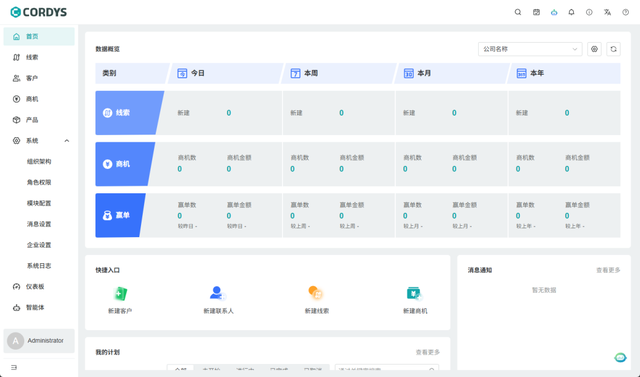Click 暂无数据 text in notifications
Viewport: 640px width, 377px height.
(x=544, y=290)
